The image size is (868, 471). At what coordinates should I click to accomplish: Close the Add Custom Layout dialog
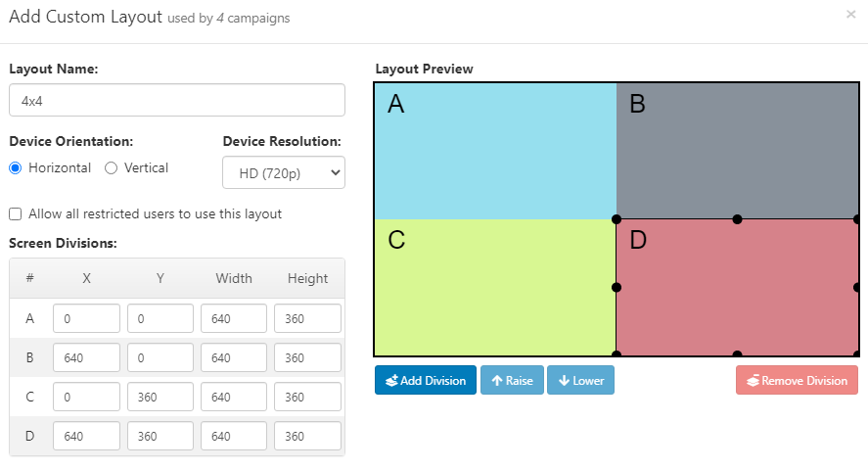[850, 15]
